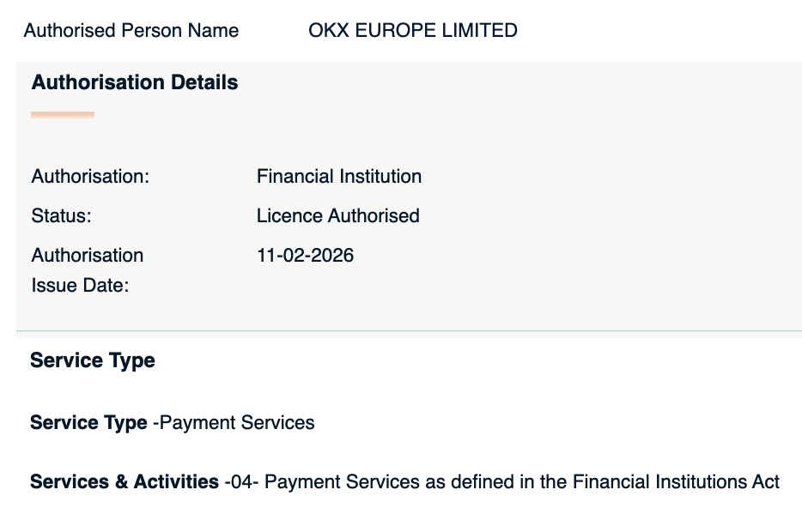
Task: Click the word "OKX" in the person name
Action: [327, 31]
